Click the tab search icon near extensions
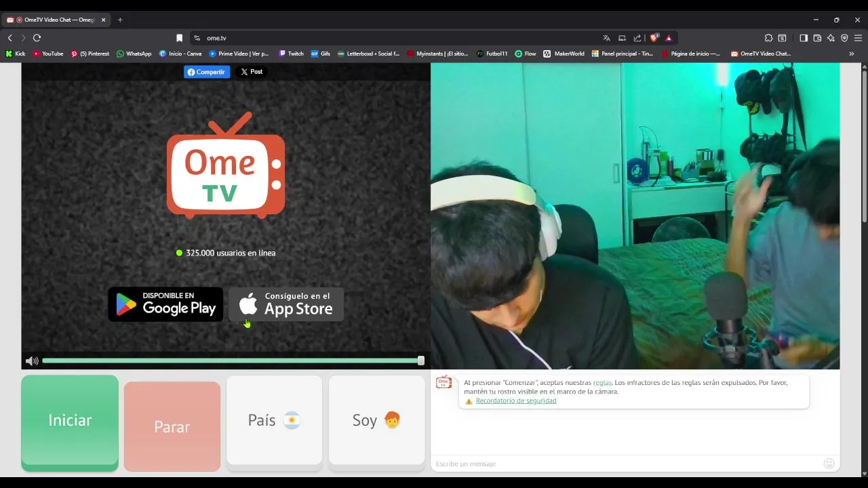 782,38
